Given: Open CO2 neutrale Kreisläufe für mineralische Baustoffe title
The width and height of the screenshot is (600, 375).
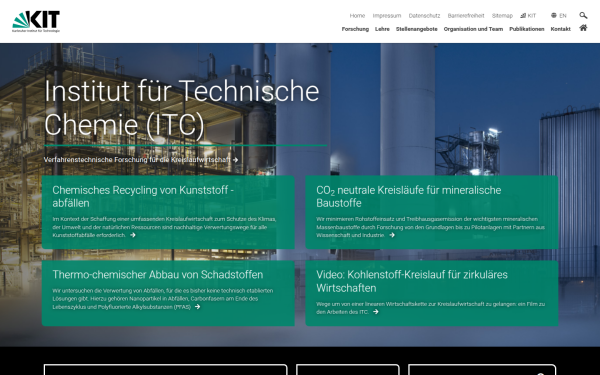Looking at the screenshot, I should point(408,196).
